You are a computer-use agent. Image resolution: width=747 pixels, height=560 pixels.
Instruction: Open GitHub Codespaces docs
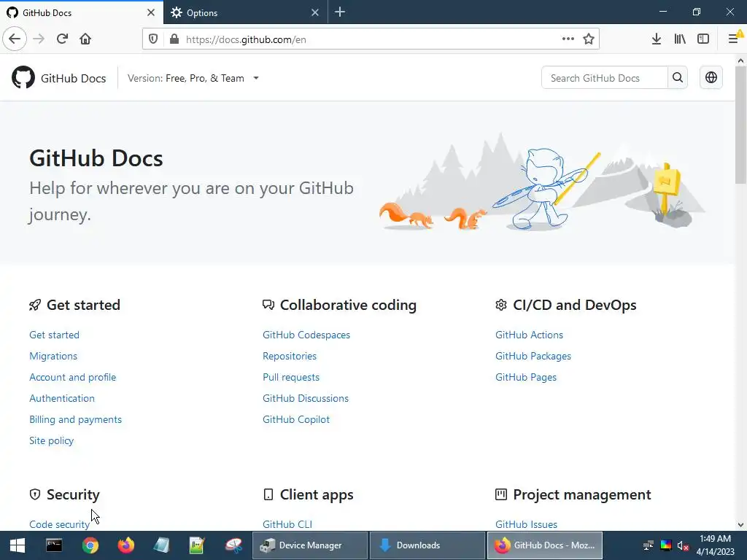(x=306, y=335)
